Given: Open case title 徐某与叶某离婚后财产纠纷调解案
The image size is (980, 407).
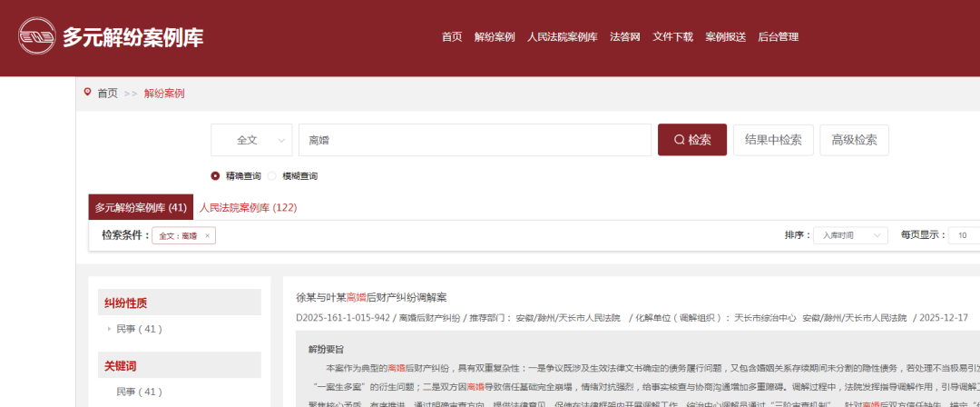Looking at the screenshot, I should pyautogui.click(x=371, y=297).
